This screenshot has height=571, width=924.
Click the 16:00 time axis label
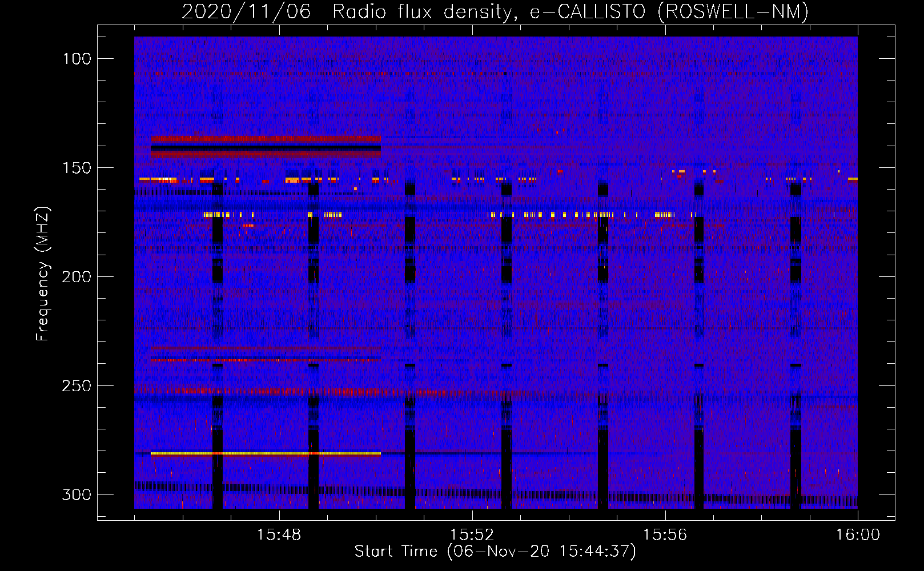pos(858,535)
